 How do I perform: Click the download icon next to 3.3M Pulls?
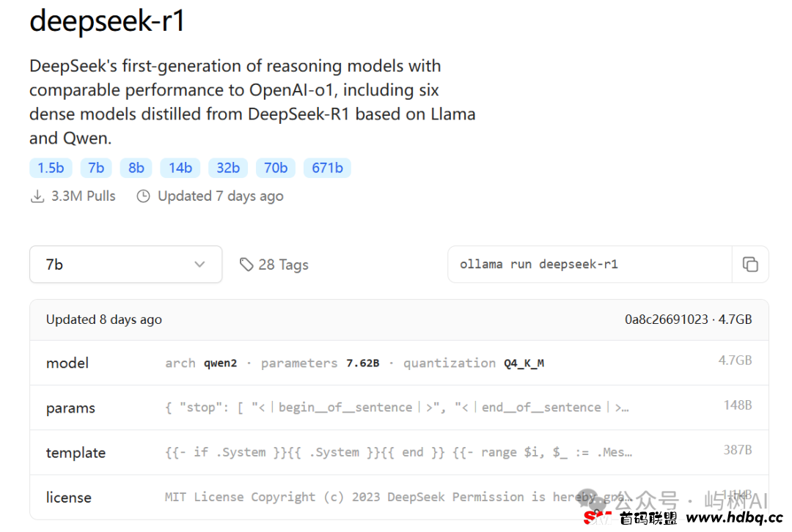tap(37, 196)
